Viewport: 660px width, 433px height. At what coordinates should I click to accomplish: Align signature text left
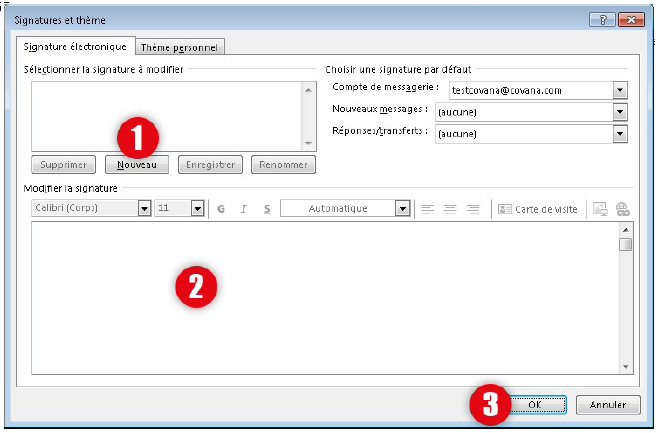click(428, 209)
